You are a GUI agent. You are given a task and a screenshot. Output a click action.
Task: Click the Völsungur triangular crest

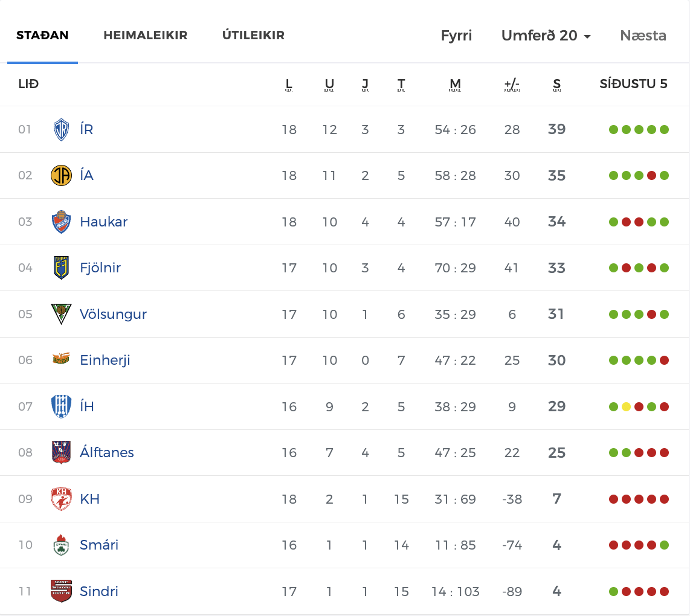(x=61, y=314)
